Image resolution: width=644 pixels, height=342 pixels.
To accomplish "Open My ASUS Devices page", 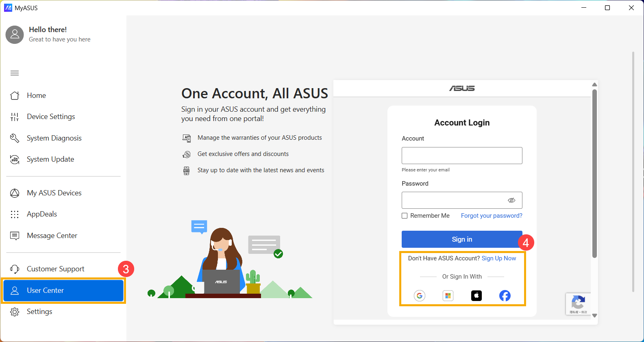I will click(63, 193).
